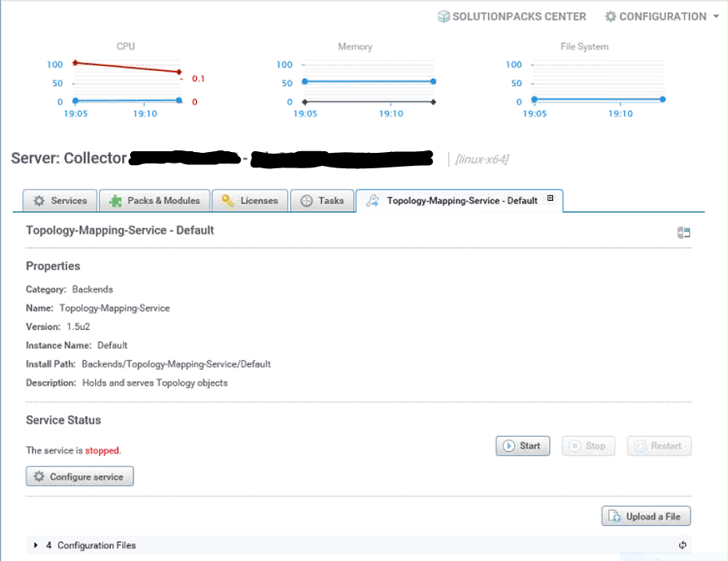Click the puzzle piece icon on Packs & Modules

tap(116, 201)
